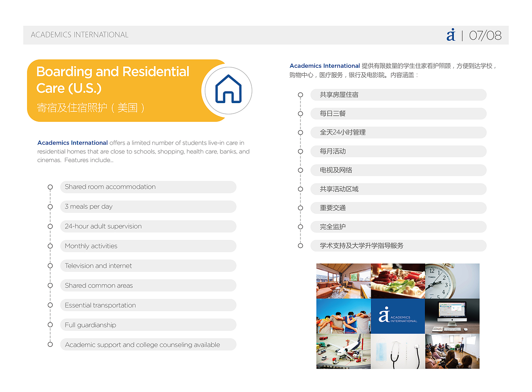Viewport: 532px width, 392px height.
Task: Select the computer monitor photo thumbnail
Action: [452, 316]
